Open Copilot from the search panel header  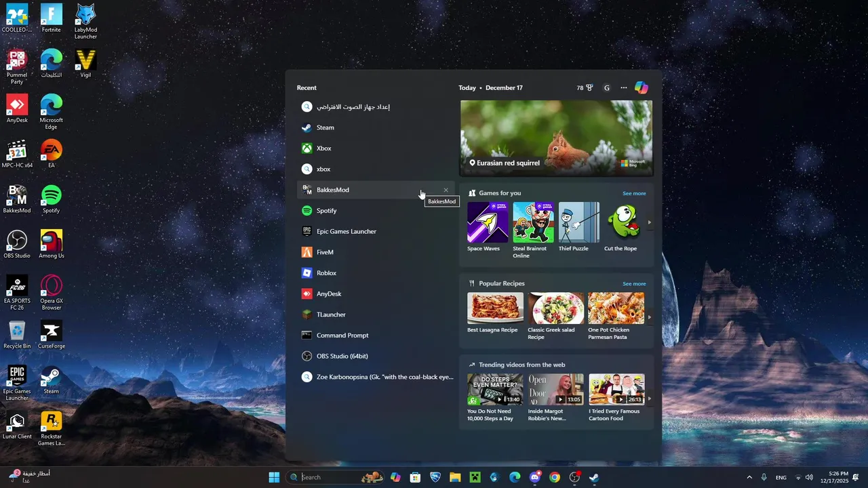642,87
